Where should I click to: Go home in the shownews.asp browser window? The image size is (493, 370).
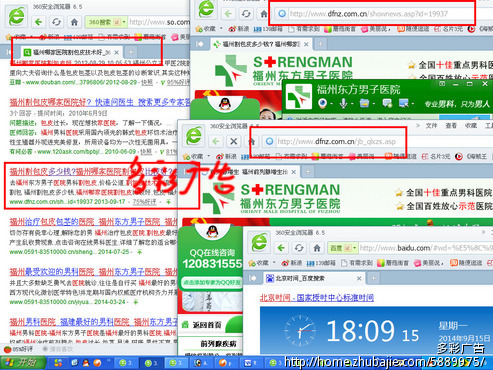point(263,14)
